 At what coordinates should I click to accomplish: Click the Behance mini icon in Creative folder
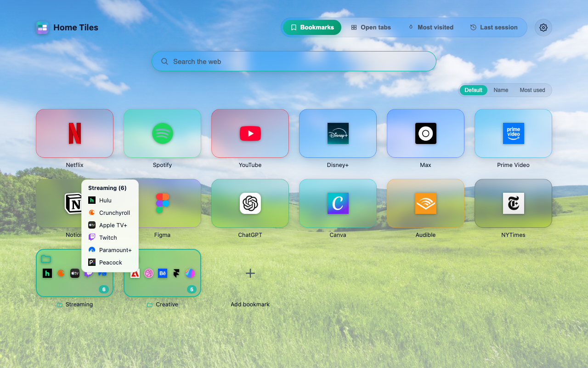click(163, 273)
